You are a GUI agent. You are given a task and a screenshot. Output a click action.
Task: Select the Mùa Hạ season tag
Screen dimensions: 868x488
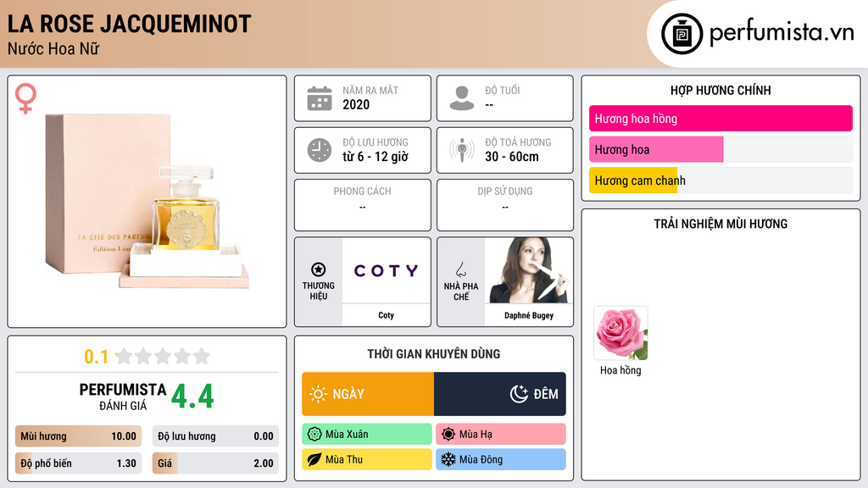[x=501, y=435]
